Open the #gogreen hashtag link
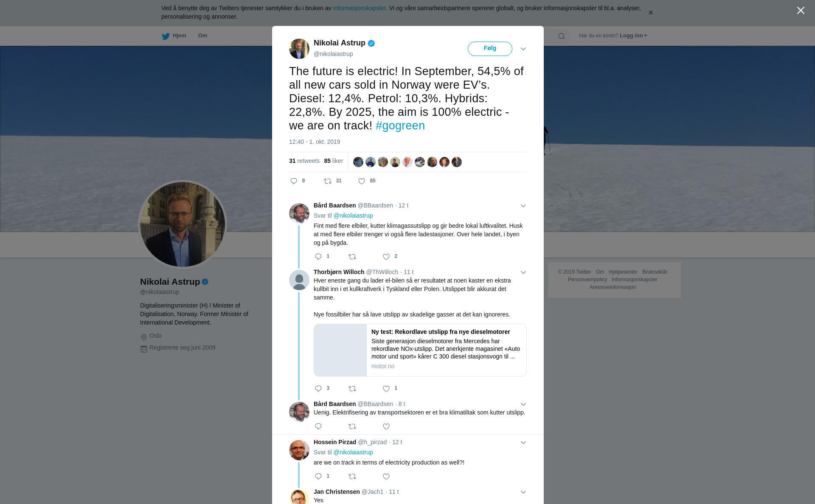 [x=400, y=126]
